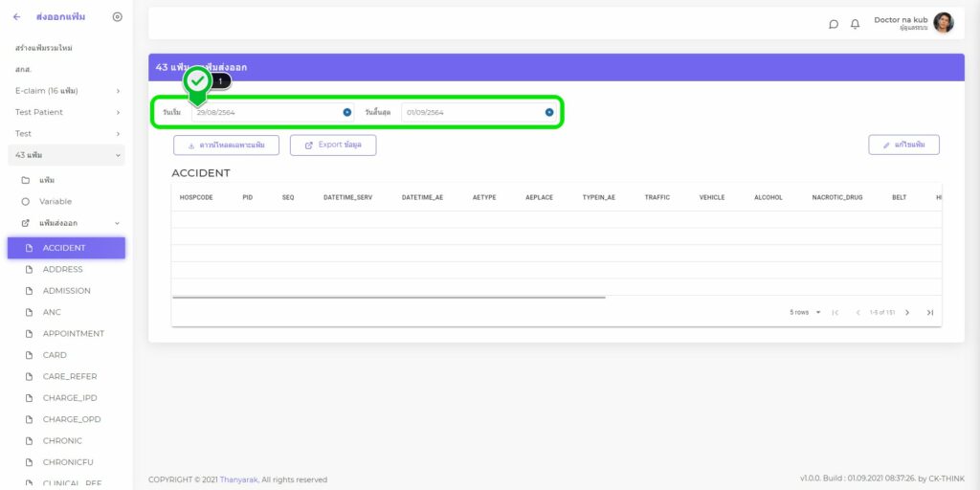
Task: Clear the start date field icon
Action: tap(346, 112)
